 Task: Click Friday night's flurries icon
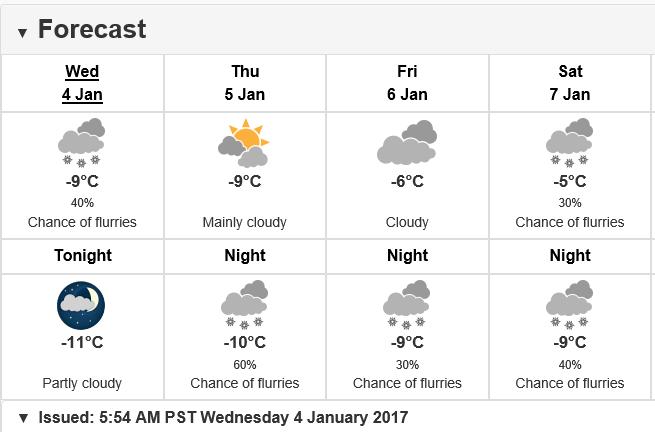click(407, 304)
